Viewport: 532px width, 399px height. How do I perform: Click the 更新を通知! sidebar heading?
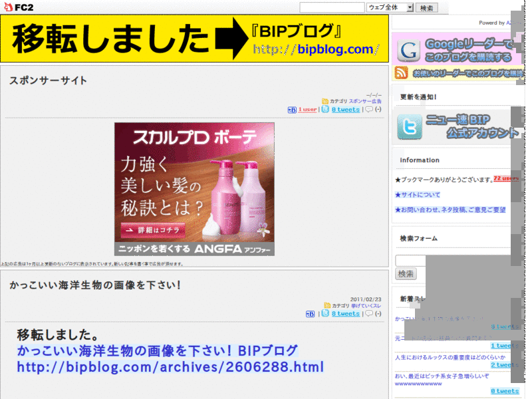click(x=418, y=97)
